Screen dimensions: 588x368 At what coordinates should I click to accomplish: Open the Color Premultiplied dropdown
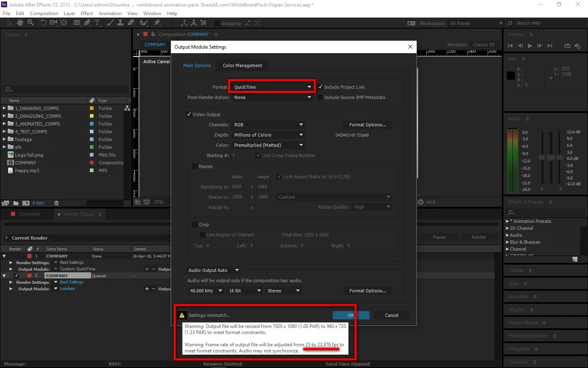click(x=268, y=145)
